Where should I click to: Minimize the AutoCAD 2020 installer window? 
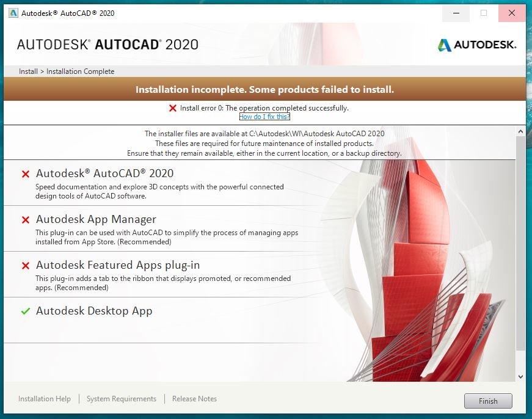[x=456, y=13]
